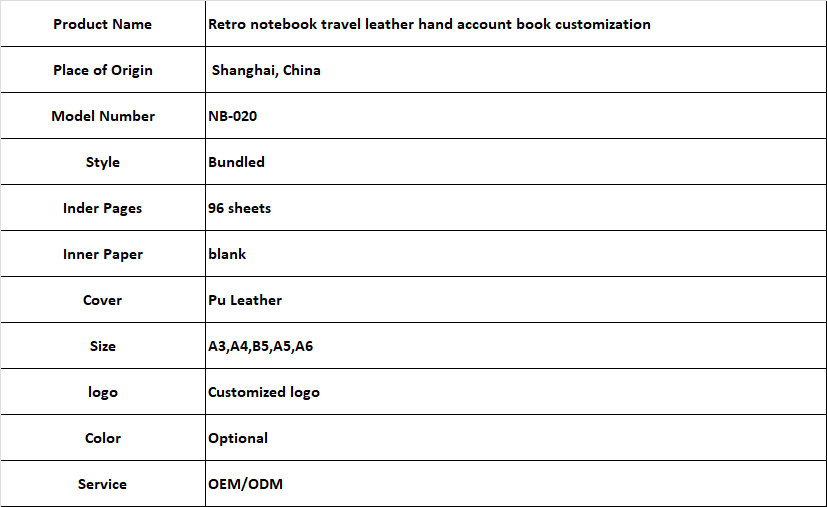The image size is (827, 507).
Task: Click the Color label cell
Action: click(x=103, y=438)
